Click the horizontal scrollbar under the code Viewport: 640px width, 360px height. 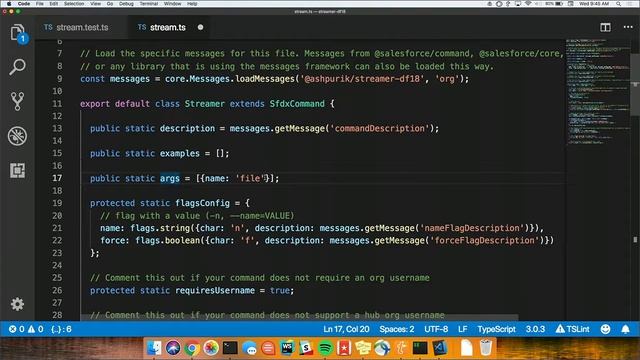(x=300, y=317)
